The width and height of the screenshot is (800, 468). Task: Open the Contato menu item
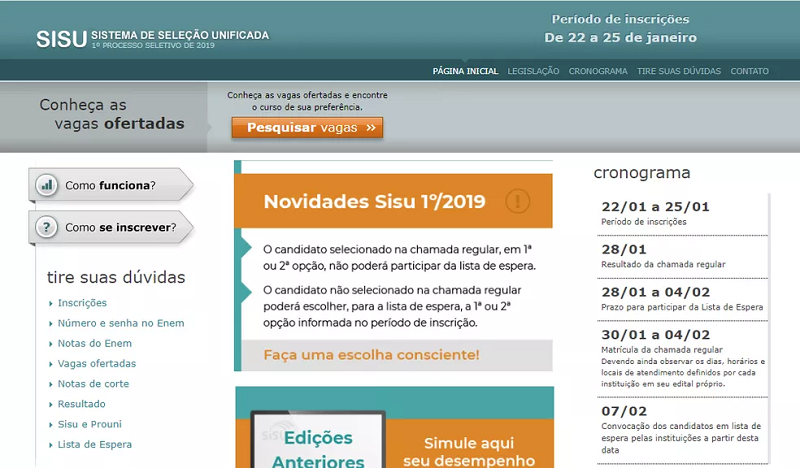click(x=749, y=71)
